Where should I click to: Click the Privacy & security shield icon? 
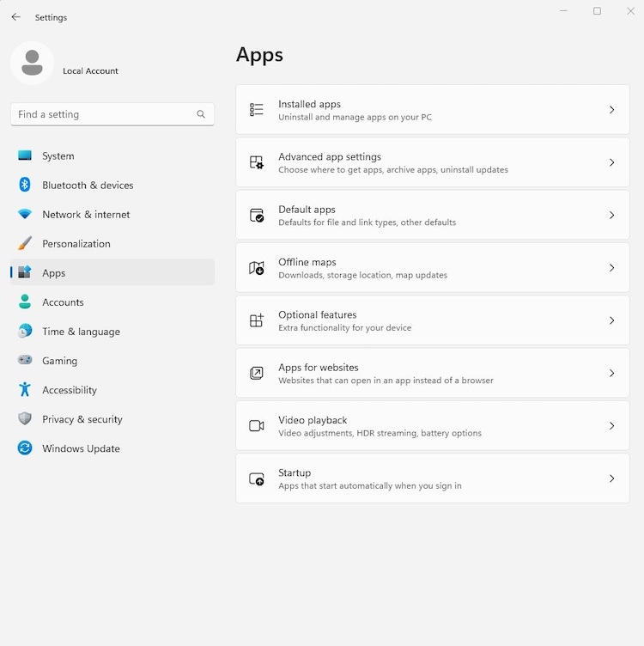tap(25, 418)
